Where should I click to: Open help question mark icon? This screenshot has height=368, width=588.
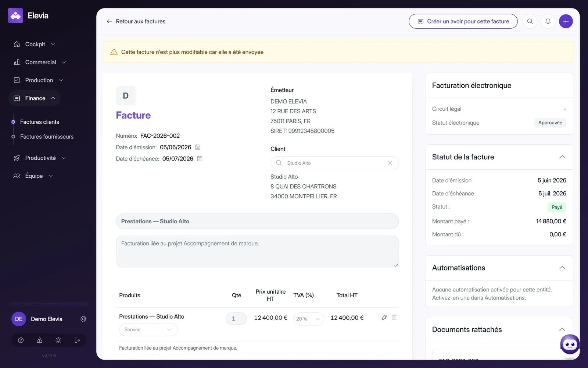tap(21, 340)
